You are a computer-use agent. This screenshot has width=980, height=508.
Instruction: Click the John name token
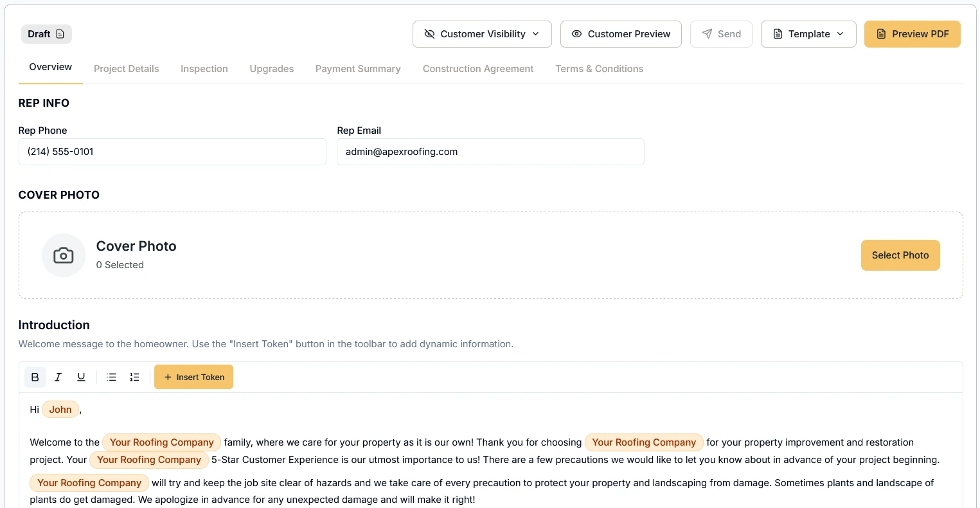(x=60, y=410)
